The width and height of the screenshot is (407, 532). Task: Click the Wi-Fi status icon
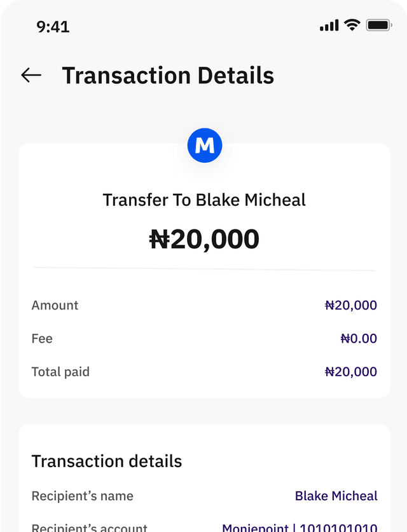coord(352,25)
